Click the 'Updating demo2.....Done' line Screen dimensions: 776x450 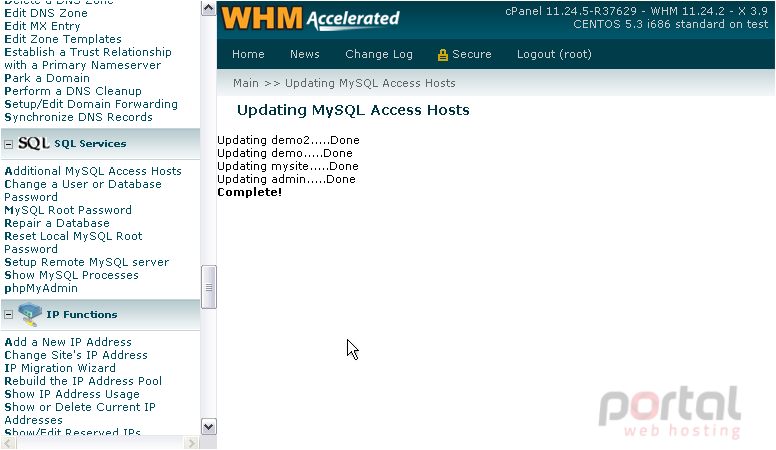click(x=289, y=140)
